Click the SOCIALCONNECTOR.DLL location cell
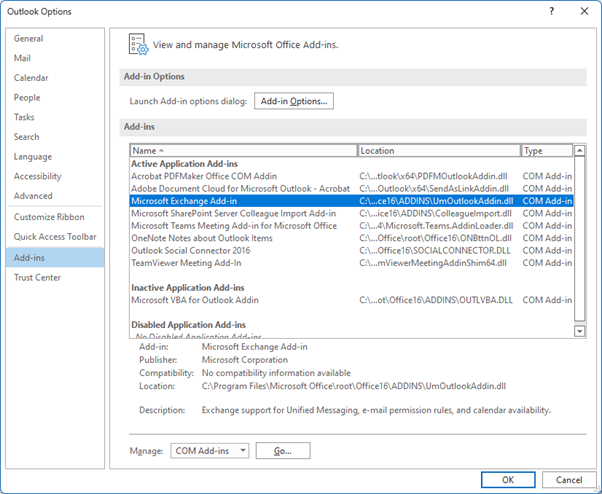602x494 pixels. point(435,250)
